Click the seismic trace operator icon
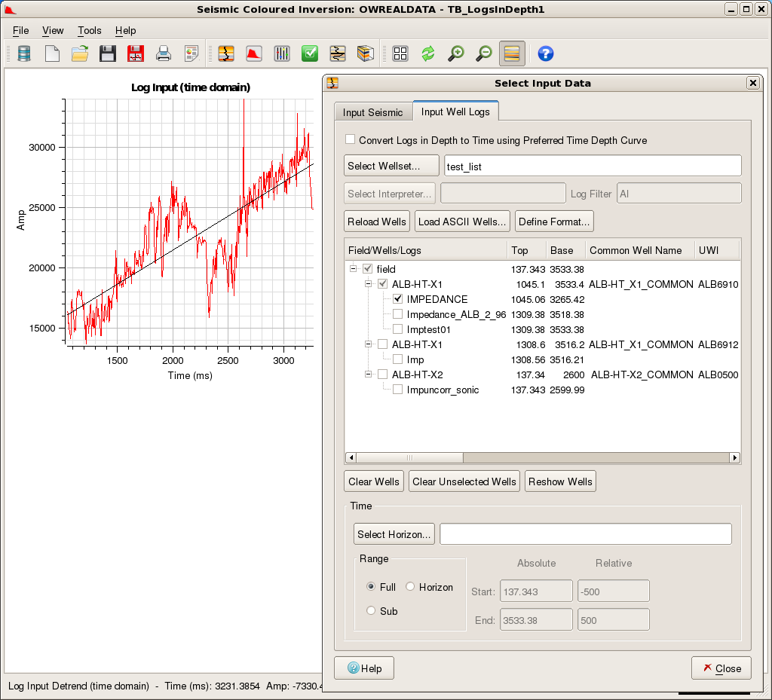Image resolution: width=772 pixels, height=700 pixels. click(338, 53)
